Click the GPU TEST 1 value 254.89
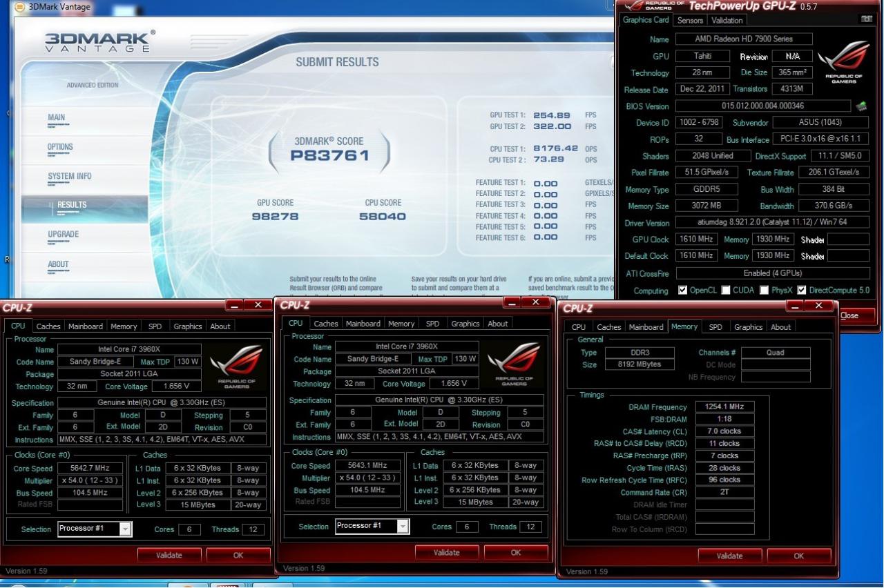 point(552,115)
